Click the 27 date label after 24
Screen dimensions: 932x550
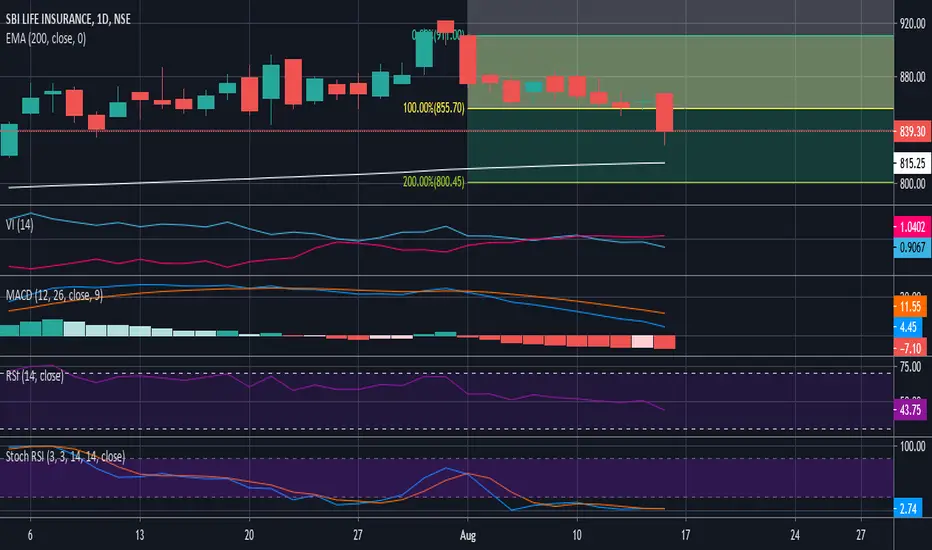coord(861,535)
